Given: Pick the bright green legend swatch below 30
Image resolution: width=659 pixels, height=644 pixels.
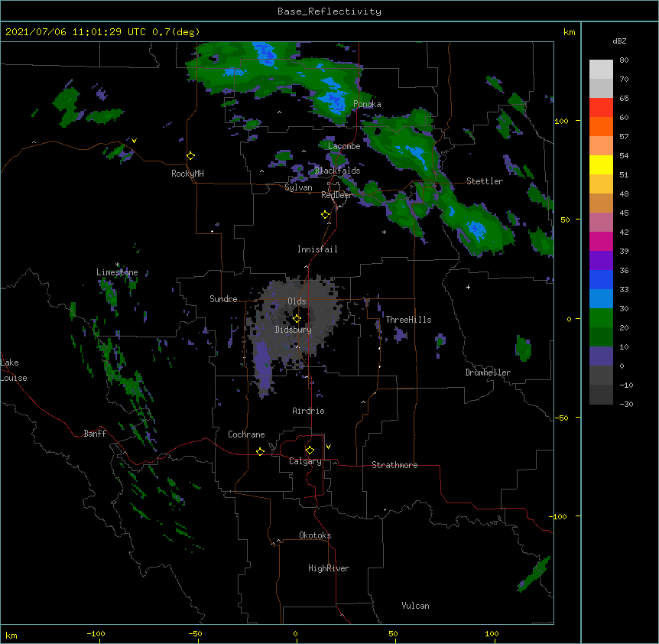Looking at the screenshot, I should click(601, 318).
